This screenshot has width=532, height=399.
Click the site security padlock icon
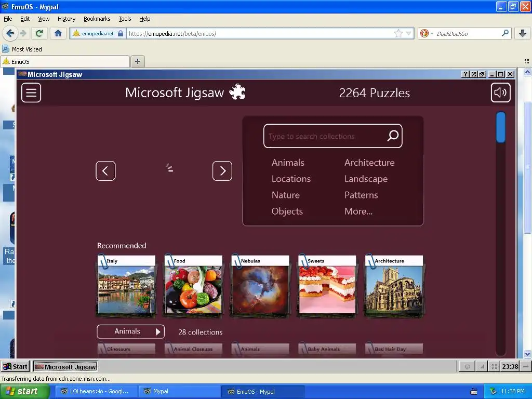(121, 33)
